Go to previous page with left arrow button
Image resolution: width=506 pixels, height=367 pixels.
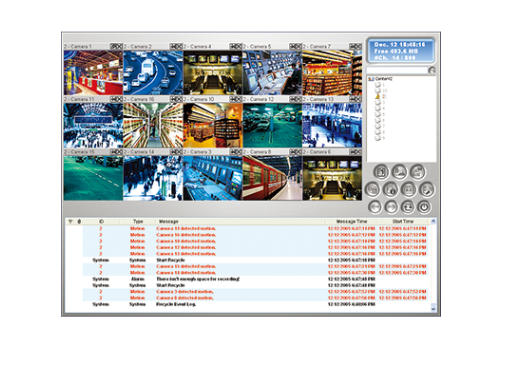coord(375,207)
